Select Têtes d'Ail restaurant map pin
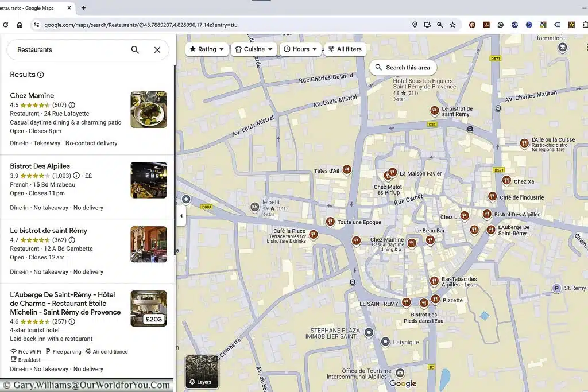The height and width of the screenshot is (392, 588). coord(347,170)
